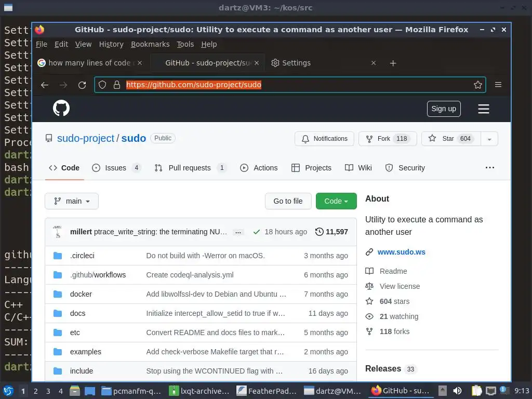532x399 pixels.
Task: Open the FeatherPad taskbar window
Action: pos(267,391)
